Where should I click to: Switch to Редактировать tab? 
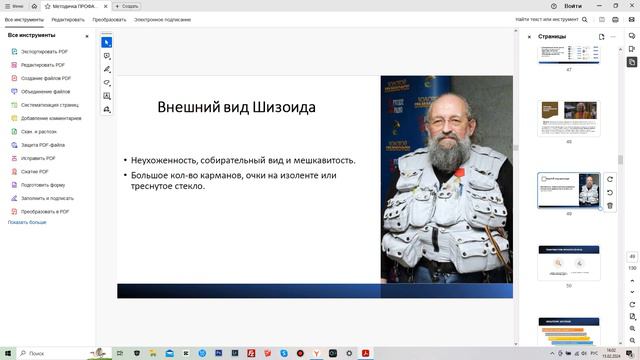point(68,20)
